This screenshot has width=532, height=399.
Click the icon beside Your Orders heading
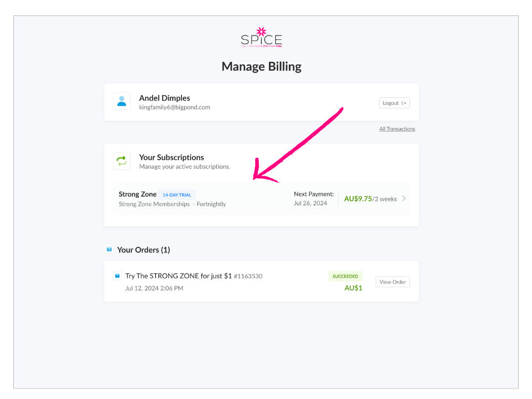click(110, 250)
